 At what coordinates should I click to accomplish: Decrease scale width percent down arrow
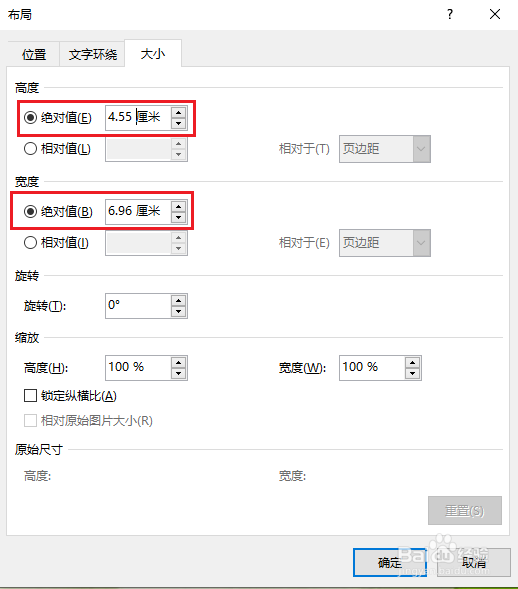pos(412,373)
